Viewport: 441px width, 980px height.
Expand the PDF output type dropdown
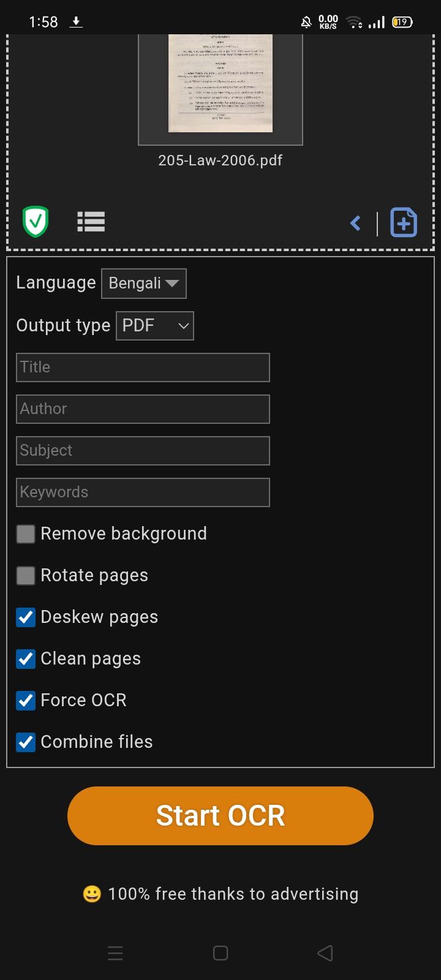155,326
